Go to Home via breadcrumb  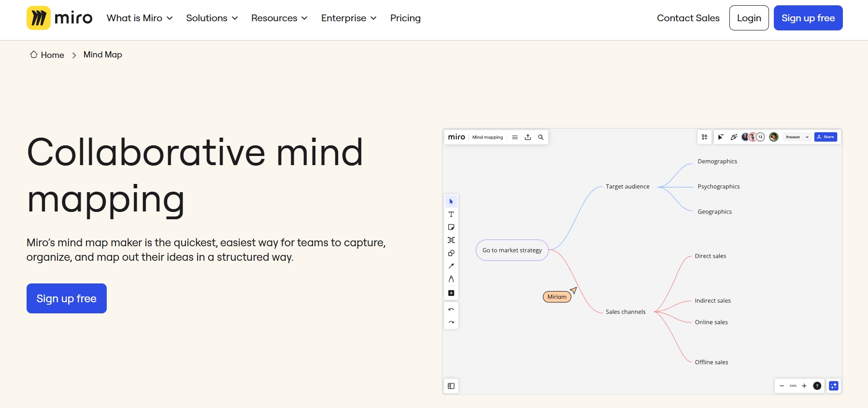click(47, 55)
